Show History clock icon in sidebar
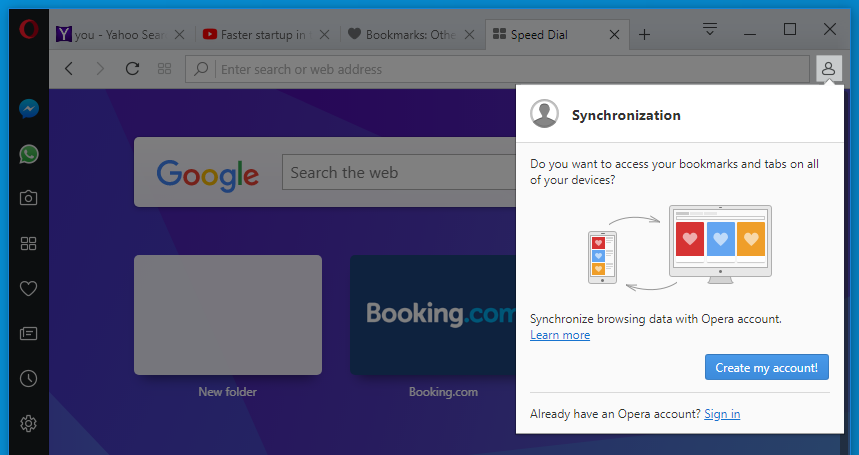 pyautogui.click(x=29, y=378)
